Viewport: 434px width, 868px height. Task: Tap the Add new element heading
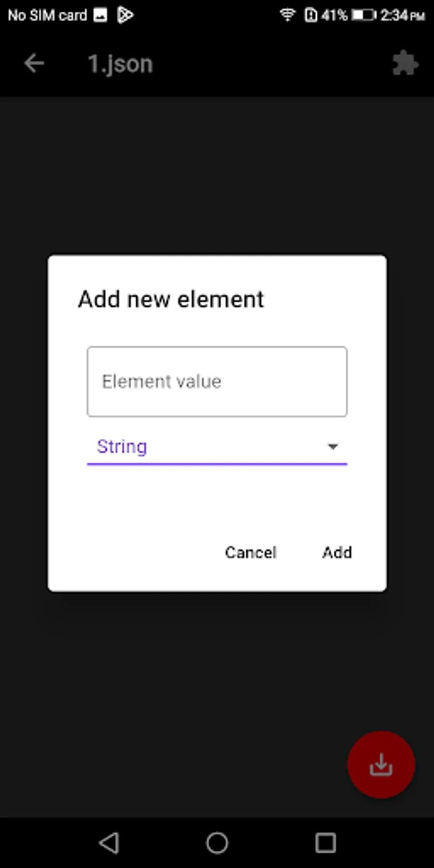pos(171,299)
